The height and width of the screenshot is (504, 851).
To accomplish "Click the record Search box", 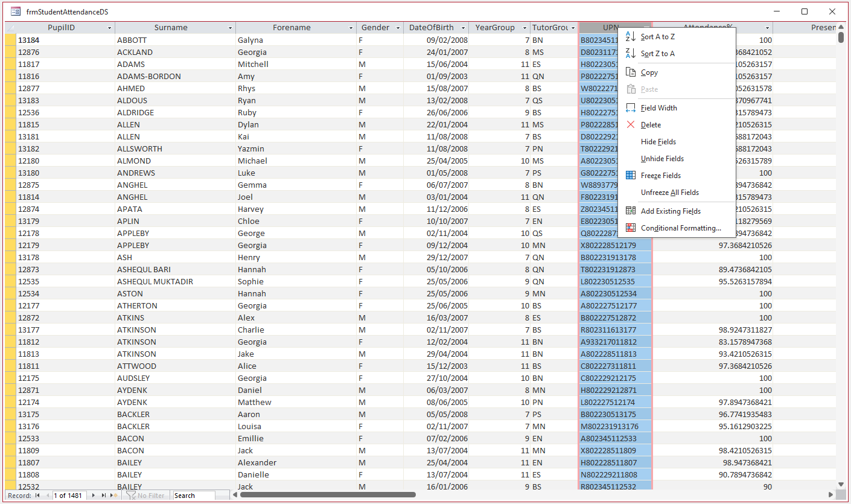I will click(x=193, y=496).
